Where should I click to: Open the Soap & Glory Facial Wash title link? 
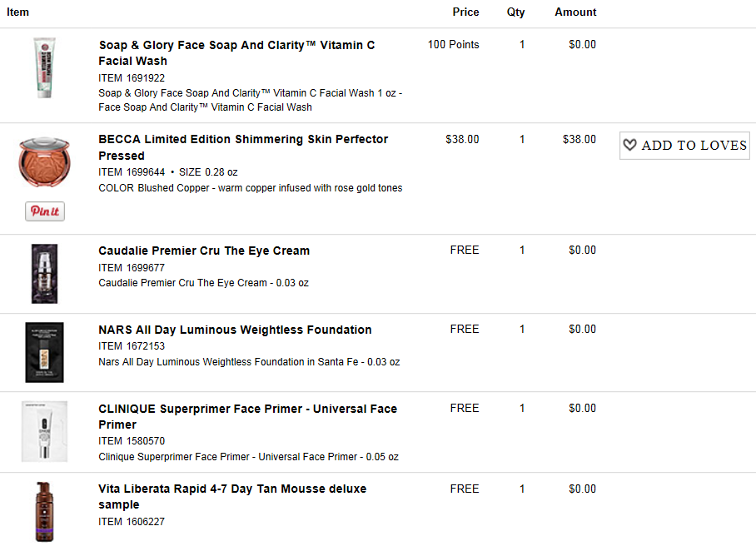(x=236, y=53)
